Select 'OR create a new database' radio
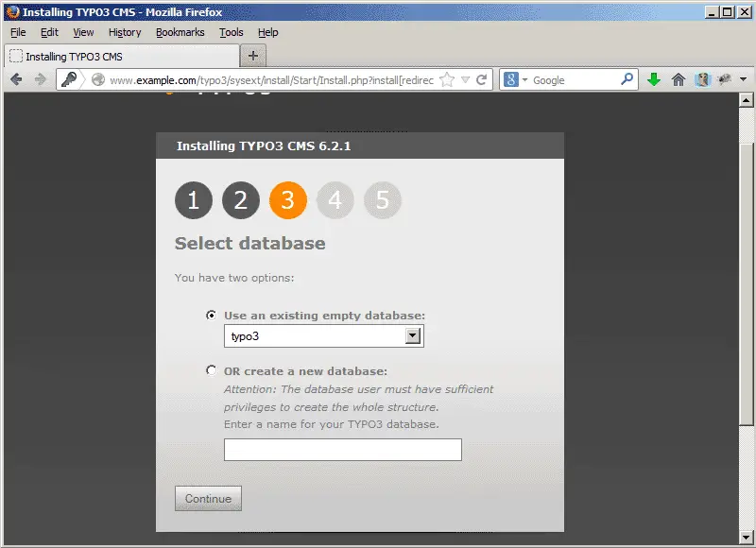 pos(211,370)
